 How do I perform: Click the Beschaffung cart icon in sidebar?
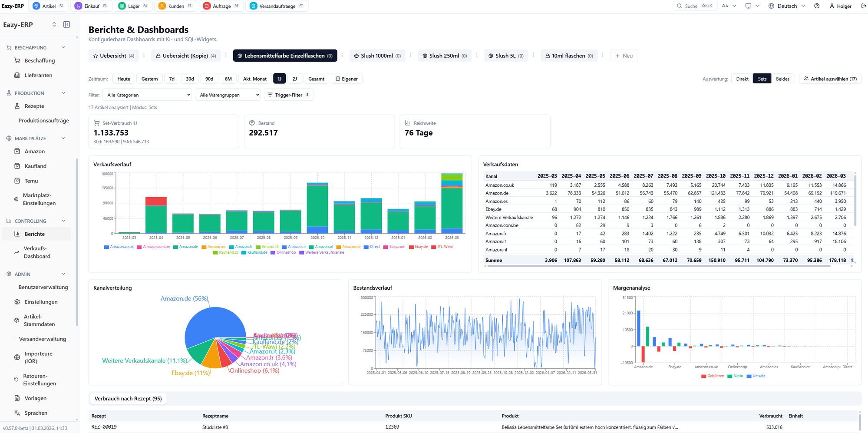[x=17, y=60]
